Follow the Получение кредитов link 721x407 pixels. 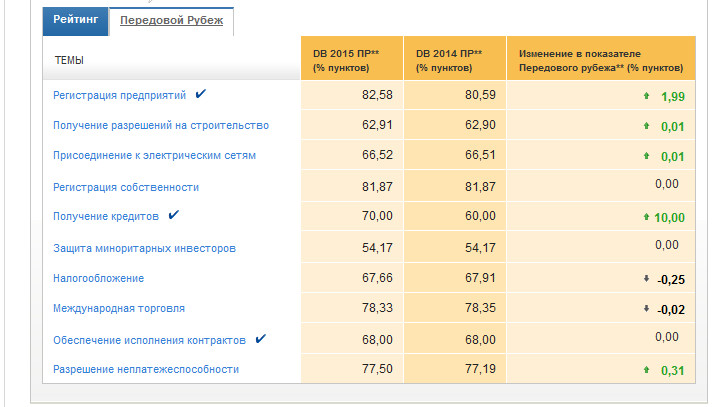point(105,216)
